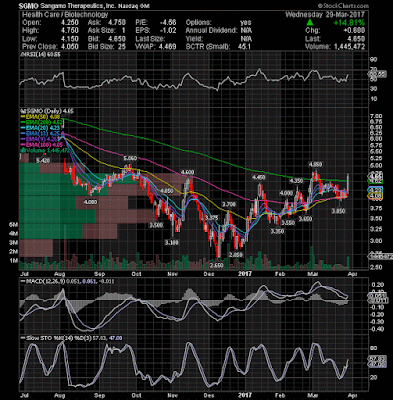
Task: Click the EPS value -1.02
Action: 168,30
